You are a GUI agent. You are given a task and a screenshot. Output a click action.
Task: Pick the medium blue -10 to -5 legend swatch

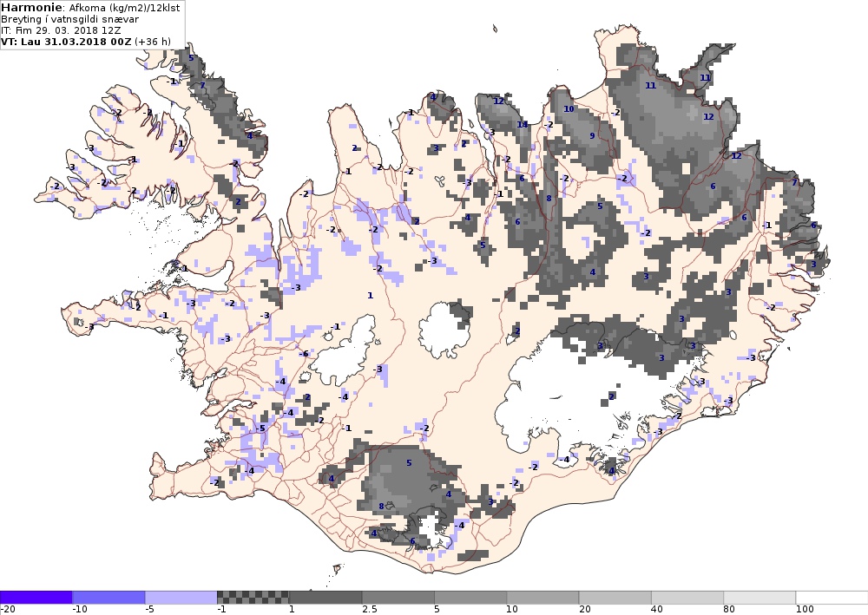point(108,598)
